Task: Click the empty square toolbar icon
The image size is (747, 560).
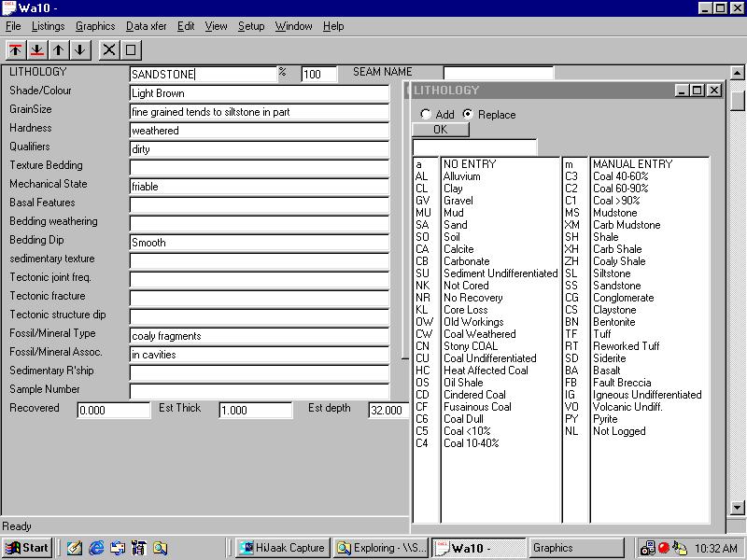Action: pyautogui.click(x=131, y=49)
